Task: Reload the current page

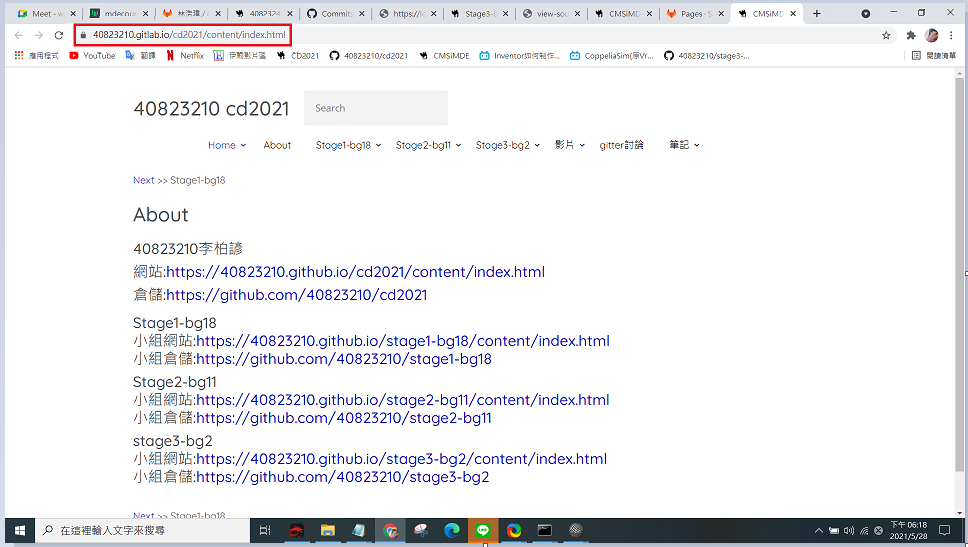Action: click(x=59, y=35)
